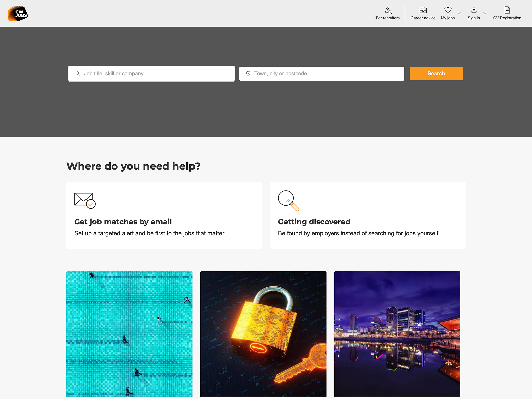Screen dimensions: 532x399
Task: Click the location pin icon in town field
Action: [248, 73]
